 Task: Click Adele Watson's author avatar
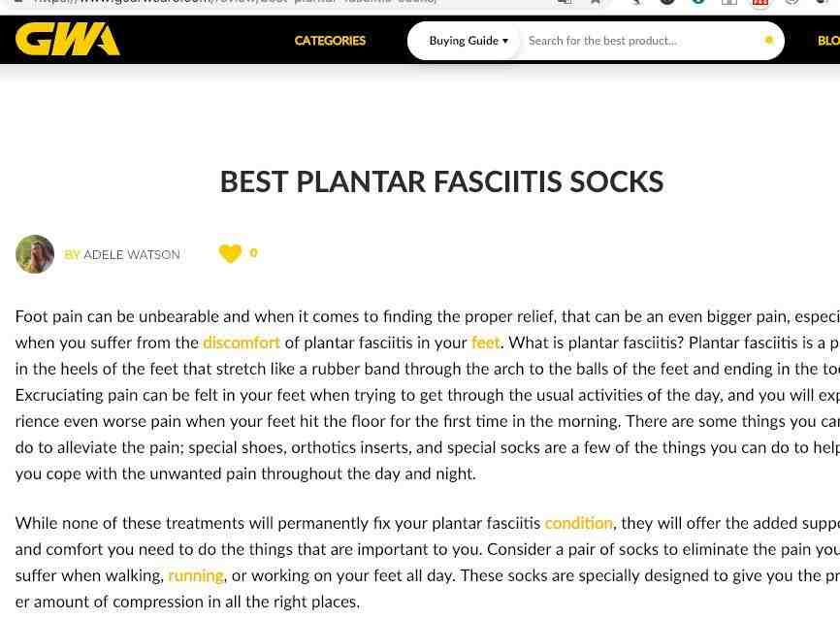click(35, 254)
